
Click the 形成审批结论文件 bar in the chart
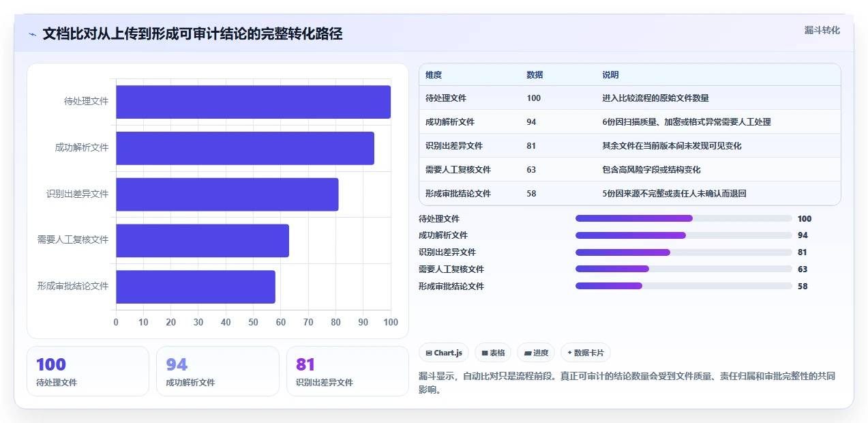[196, 287]
